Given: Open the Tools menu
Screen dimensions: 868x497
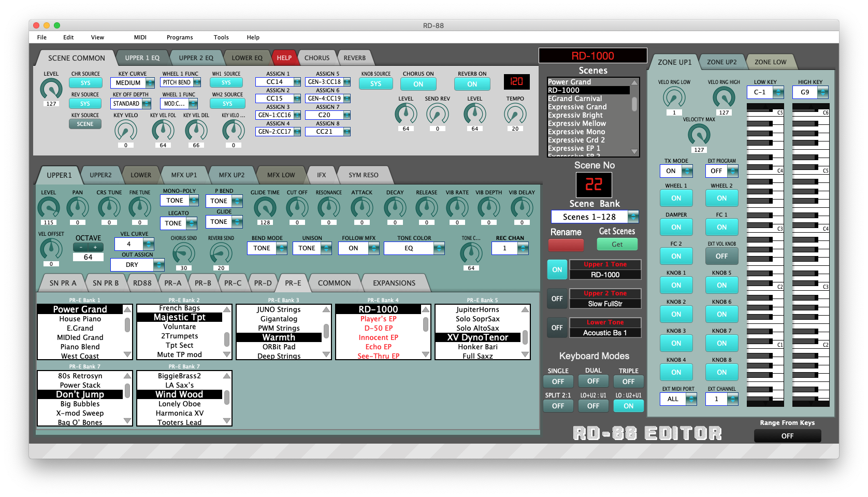Looking at the screenshot, I should [x=221, y=37].
